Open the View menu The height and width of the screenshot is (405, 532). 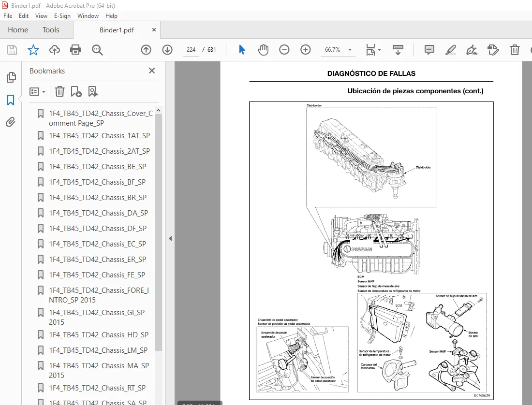click(x=41, y=16)
